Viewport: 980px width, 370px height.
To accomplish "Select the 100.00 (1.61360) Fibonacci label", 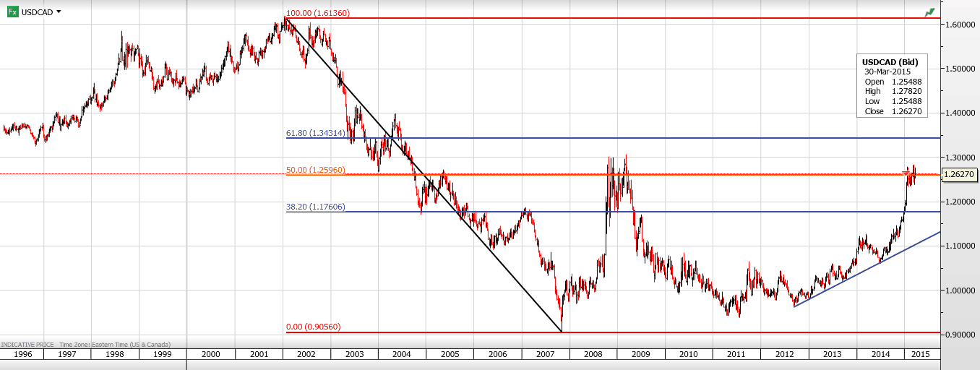I will click(318, 13).
